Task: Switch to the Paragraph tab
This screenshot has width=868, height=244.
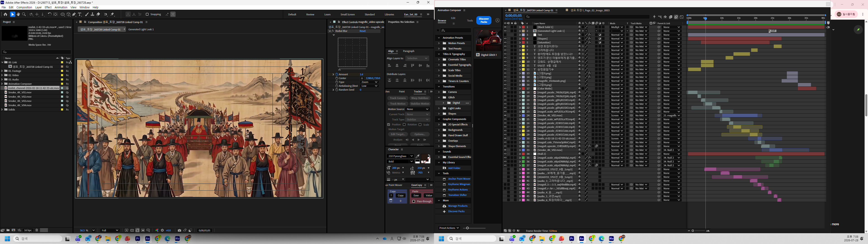Action: [x=408, y=51]
